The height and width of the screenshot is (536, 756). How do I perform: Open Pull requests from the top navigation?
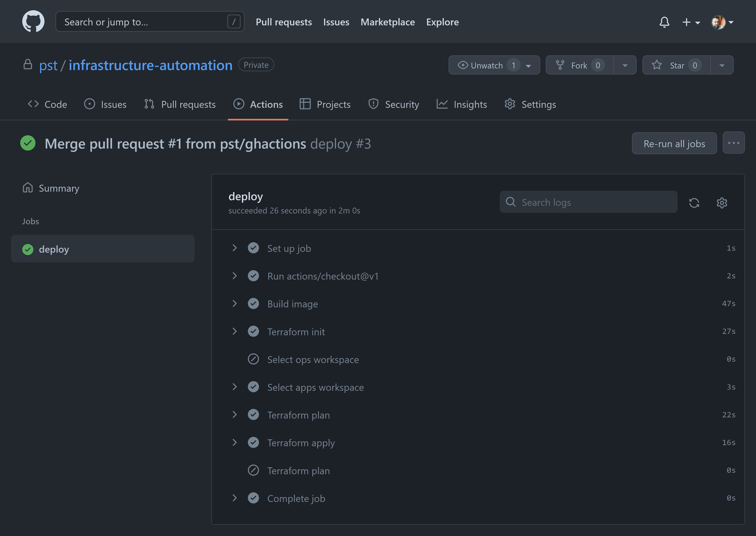coord(283,22)
